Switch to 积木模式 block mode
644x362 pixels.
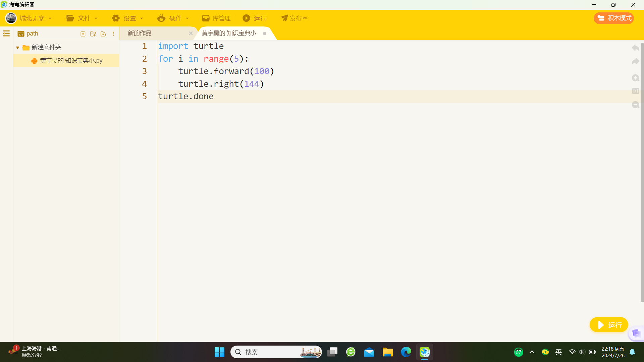(x=614, y=18)
